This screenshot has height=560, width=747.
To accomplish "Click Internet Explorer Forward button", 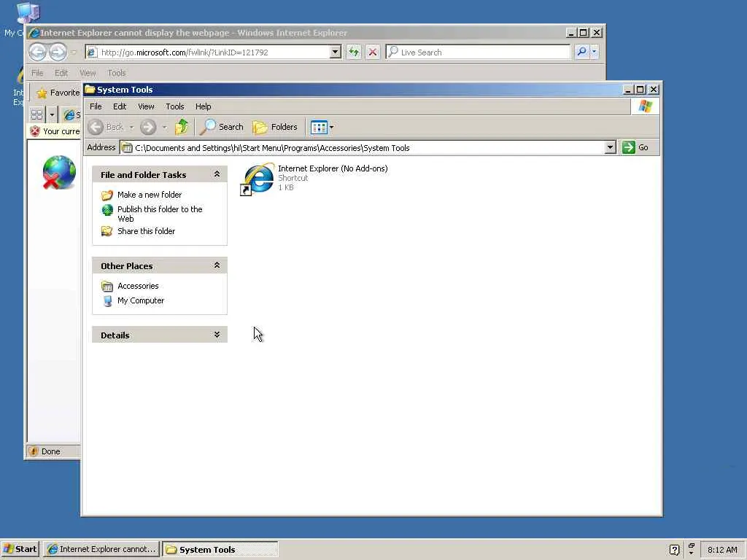I will coord(58,52).
